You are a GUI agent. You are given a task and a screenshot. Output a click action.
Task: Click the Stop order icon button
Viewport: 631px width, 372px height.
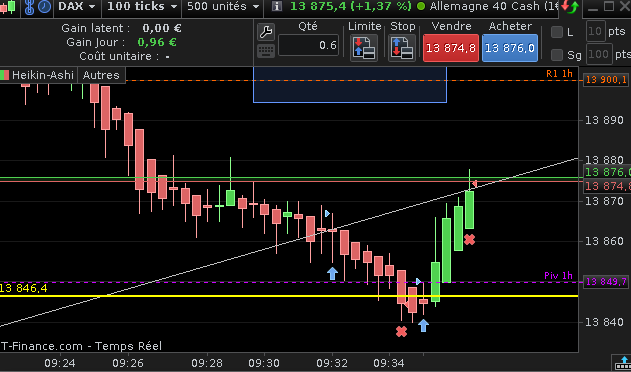[402, 48]
